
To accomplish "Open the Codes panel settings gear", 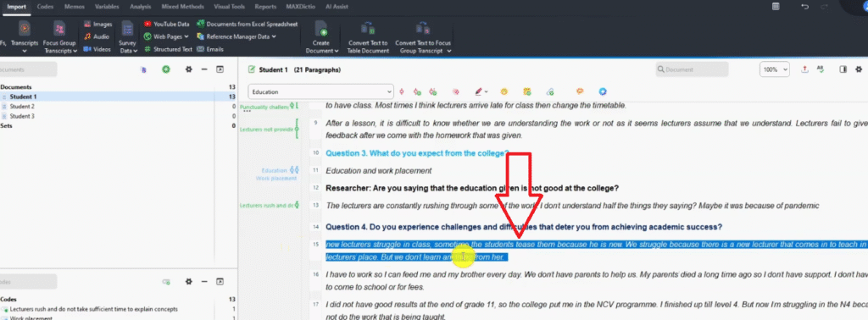I will pyautogui.click(x=189, y=282).
